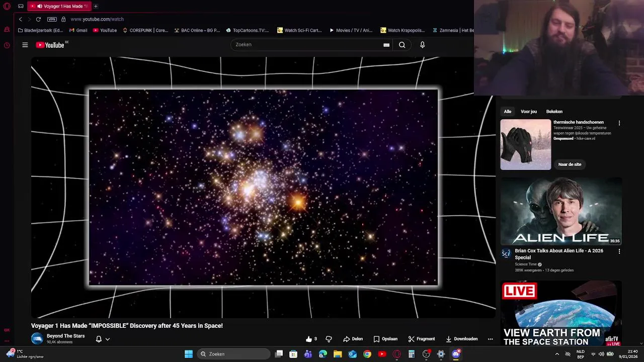Screen dimensions: 644x362
Task: Share the video with Delen
Action: click(x=353, y=339)
